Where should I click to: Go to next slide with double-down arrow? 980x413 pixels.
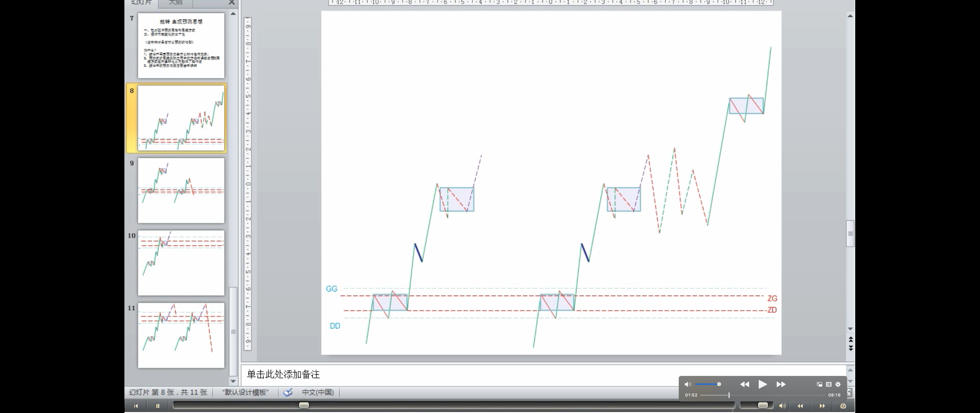pyautogui.click(x=850, y=348)
